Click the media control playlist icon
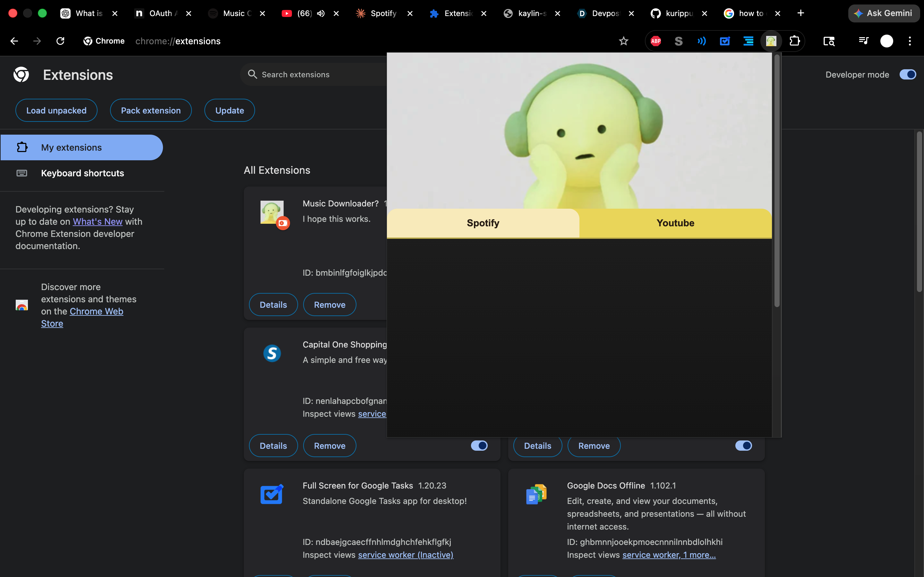Image resolution: width=924 pixels, height=577 pixels. [863, 40]
